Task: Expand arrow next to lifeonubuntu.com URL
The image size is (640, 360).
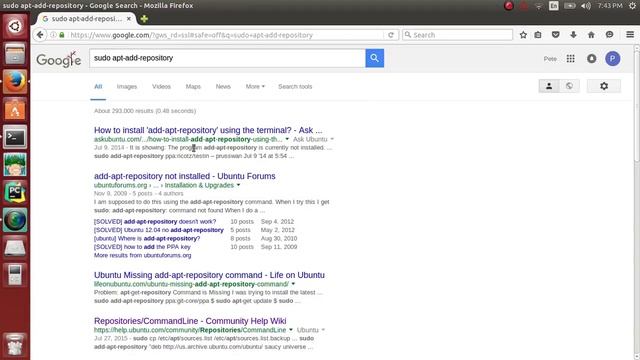Action: tap(293, 284)
